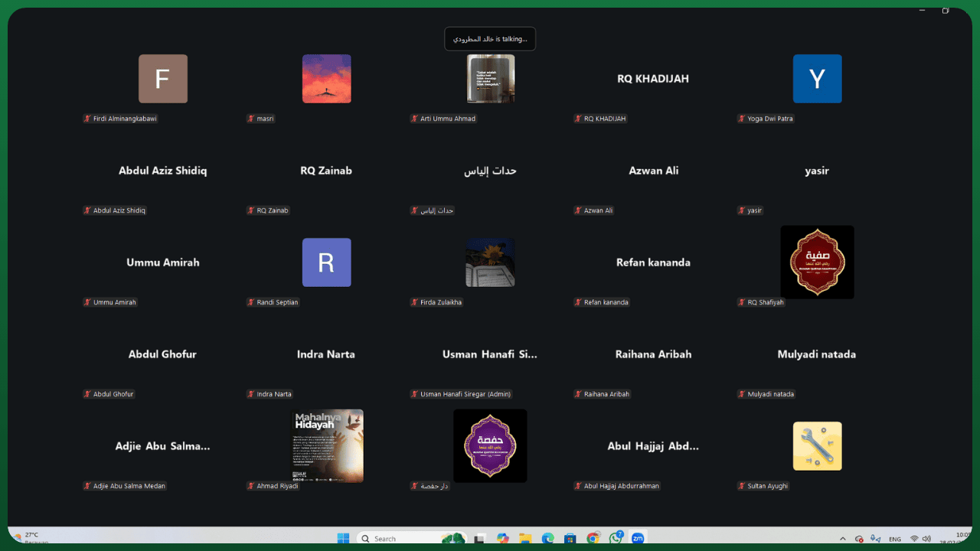Select the Yoga Dwi Patra participant avatar
The width and height of the screenshot is (980, 551).
[817, 79]
